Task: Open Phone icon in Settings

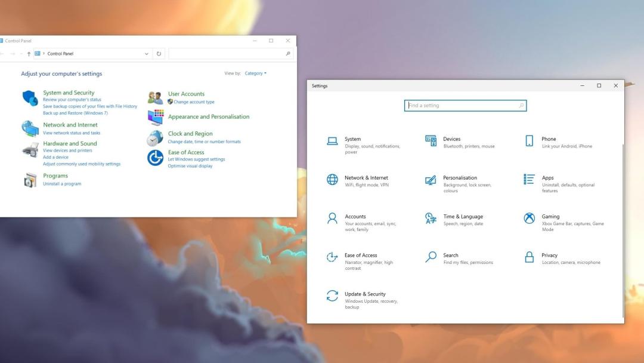Action: coord(530,141)
